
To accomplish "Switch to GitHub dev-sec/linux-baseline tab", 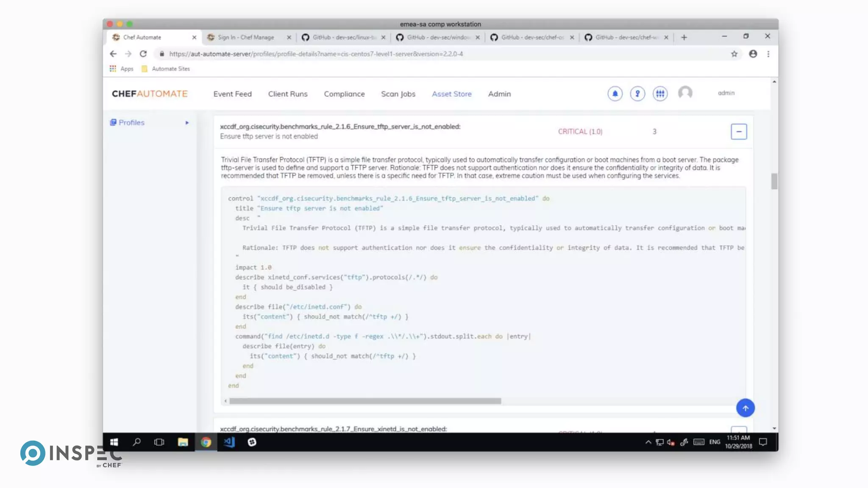I will coord(343,37).
